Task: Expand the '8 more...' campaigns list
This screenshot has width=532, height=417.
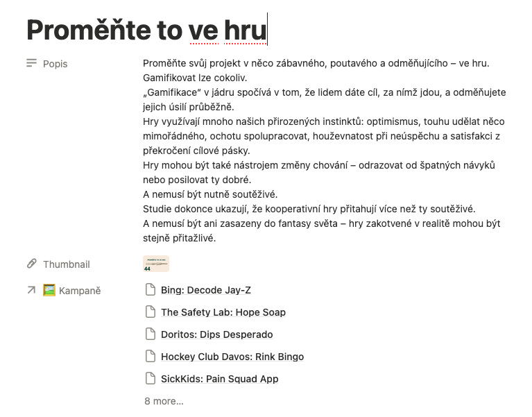Action: pyautogui.click(x=164, y=401)
